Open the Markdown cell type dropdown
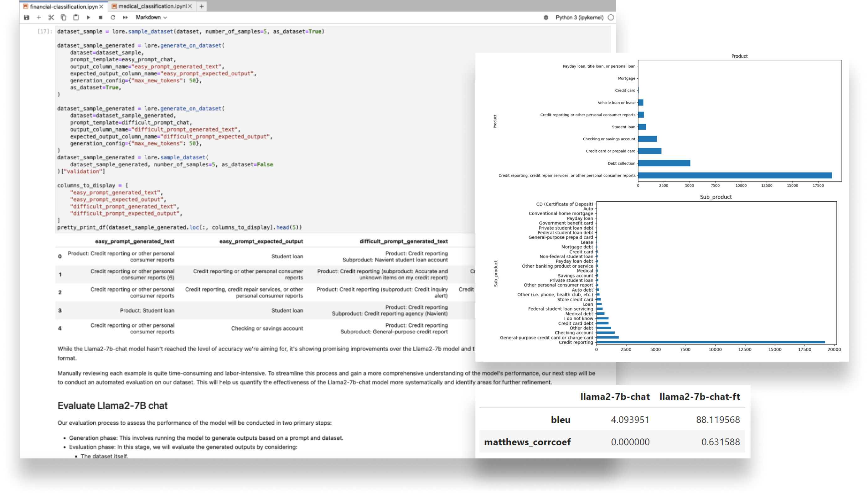 151,17
